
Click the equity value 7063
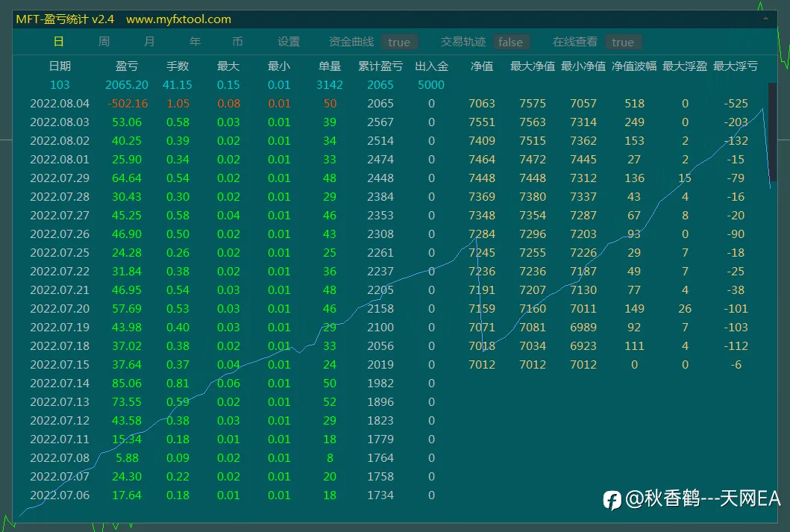pos(482,103)
